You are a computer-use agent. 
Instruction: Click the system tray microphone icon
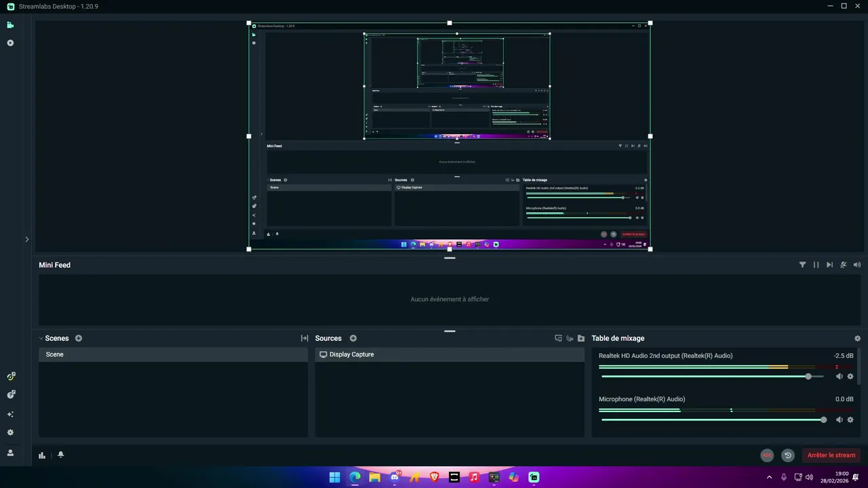tap(784, 477)
